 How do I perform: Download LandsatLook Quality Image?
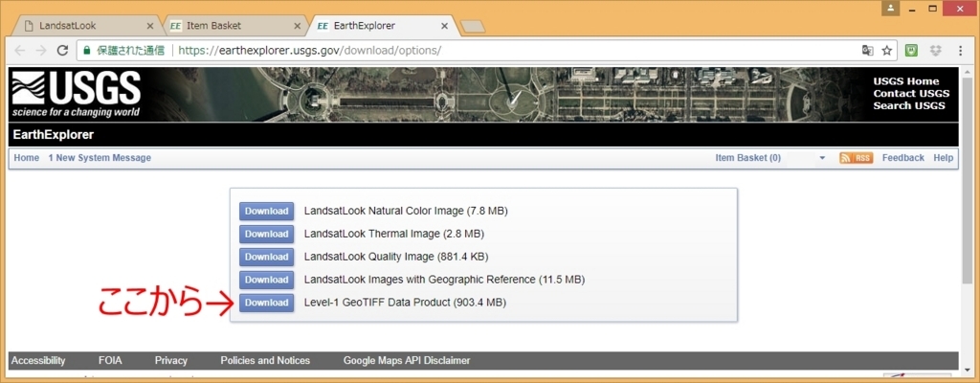(x=267, y=257)
